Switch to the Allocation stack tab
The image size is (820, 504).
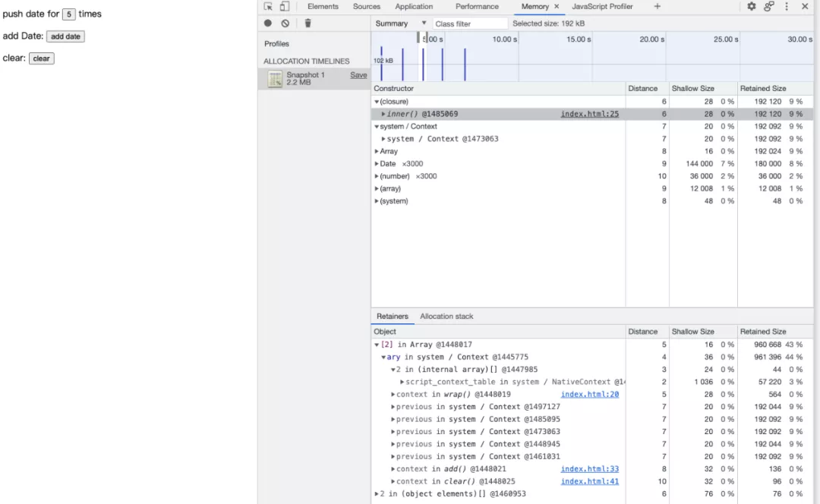click(446, 317)
